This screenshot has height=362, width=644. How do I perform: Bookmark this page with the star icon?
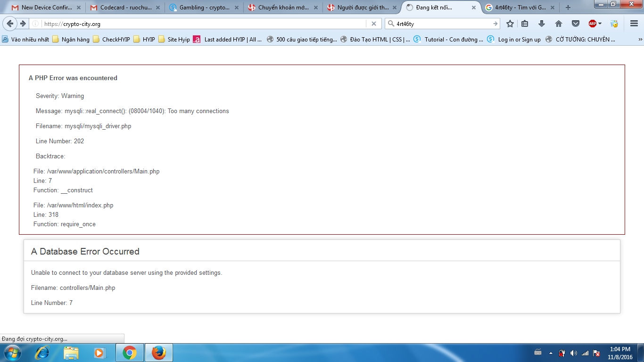pyautogui.click(x=510, y=24)
